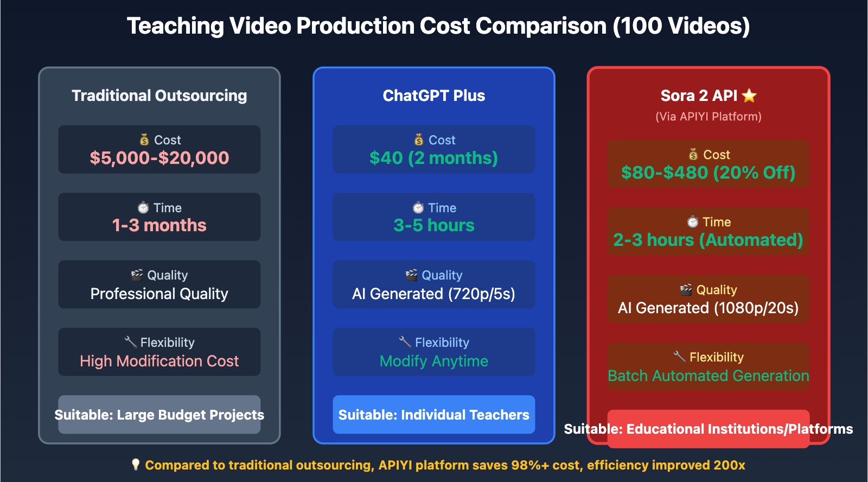Click money bag icon in Sora 2 API cost
The height and width of the screenshot is (482, 868).
point(693,155)
